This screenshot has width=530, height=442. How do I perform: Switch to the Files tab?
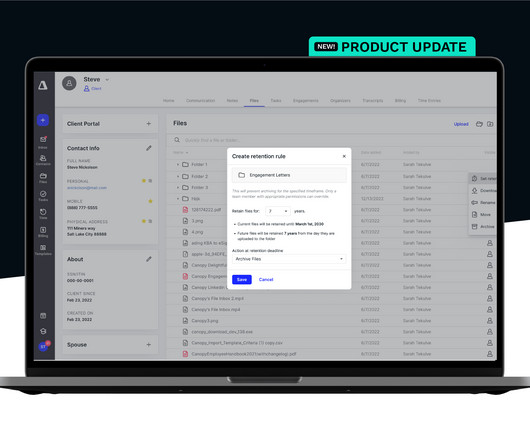click(254, 101)
